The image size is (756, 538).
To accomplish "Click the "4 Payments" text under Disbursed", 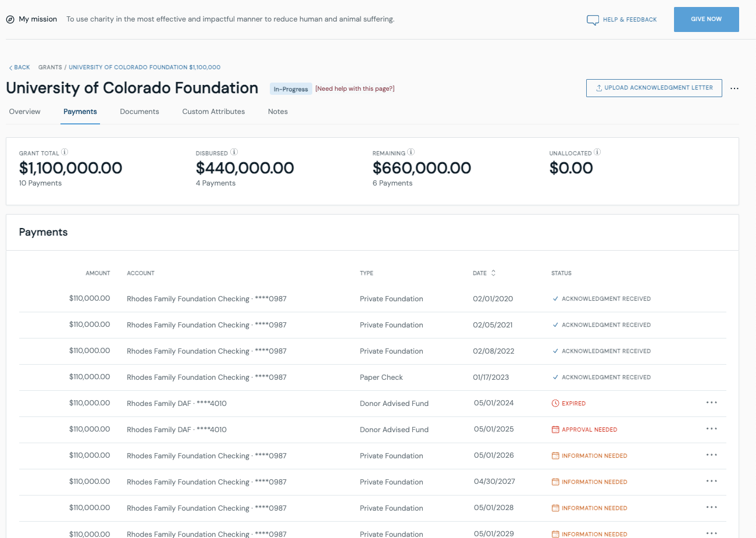I will [216, 183].
